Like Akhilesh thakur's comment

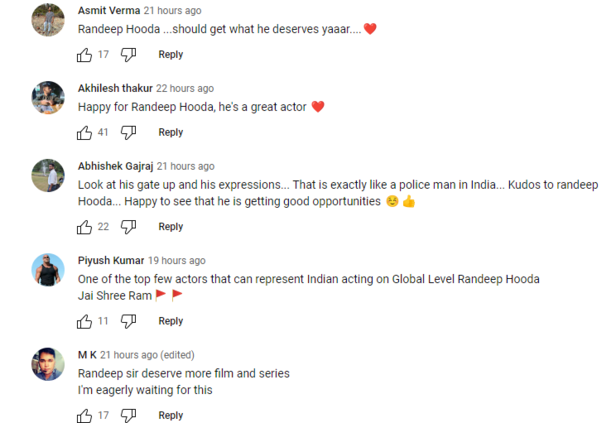84,133
